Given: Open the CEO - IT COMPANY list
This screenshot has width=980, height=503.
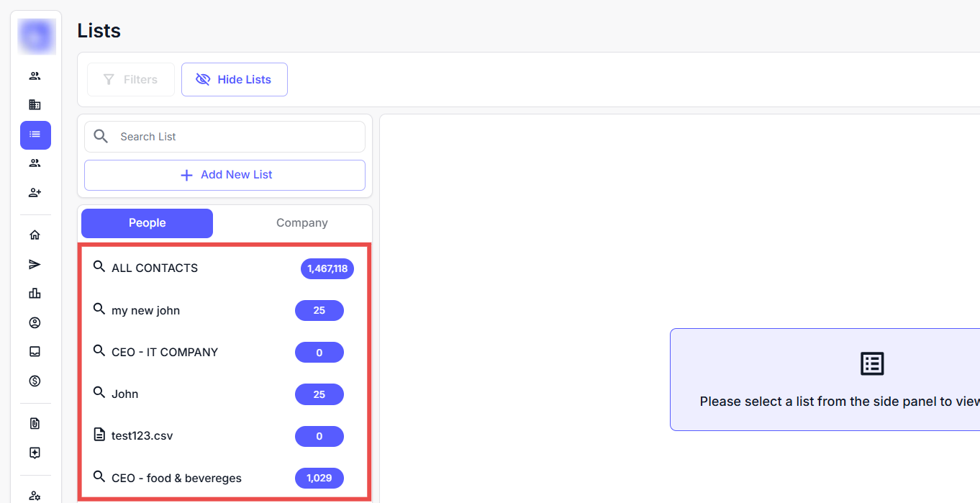Looking at the screenshot, I should [165, 353].
